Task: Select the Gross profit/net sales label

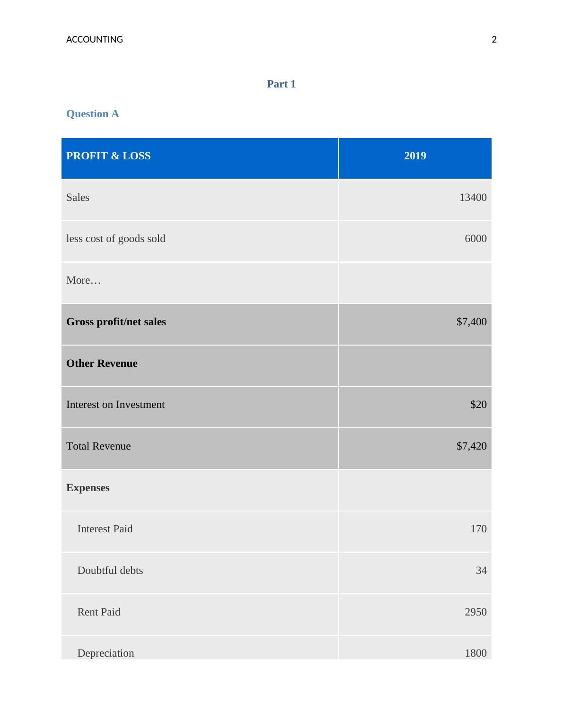Action: pos(116,322)
